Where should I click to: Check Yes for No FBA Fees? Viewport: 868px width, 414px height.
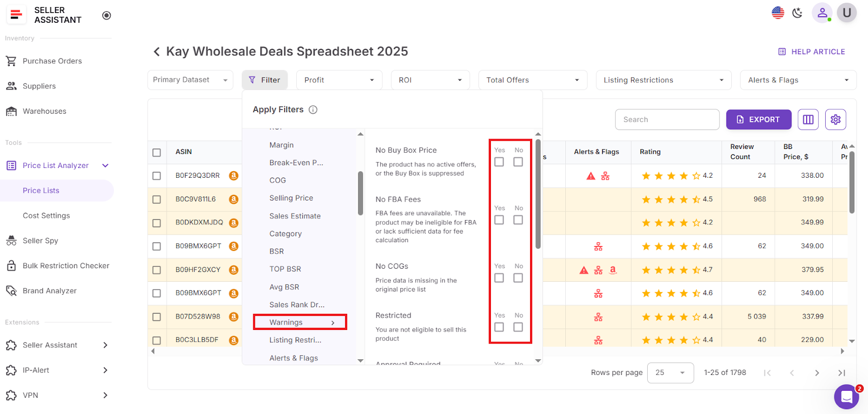coord(499,220)
